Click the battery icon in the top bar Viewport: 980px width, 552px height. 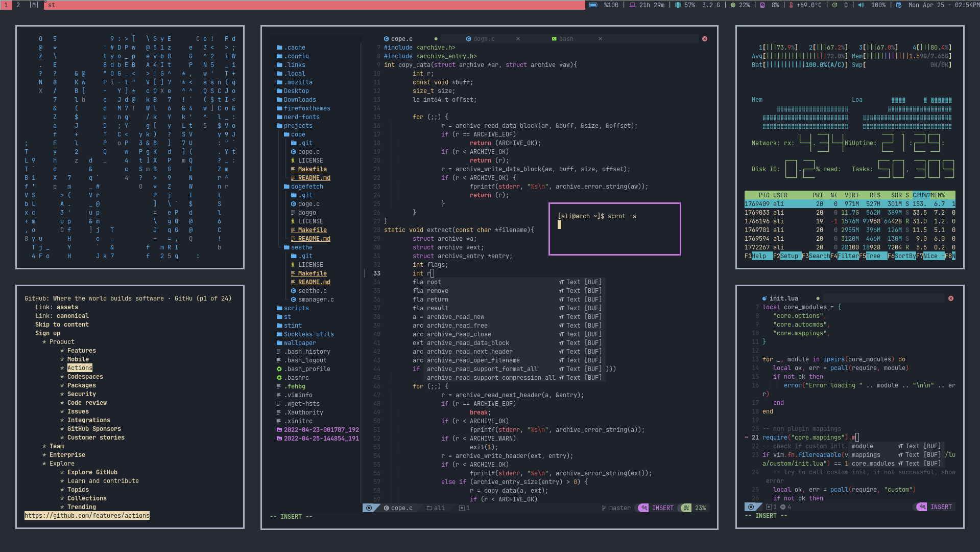coord(593,5)
